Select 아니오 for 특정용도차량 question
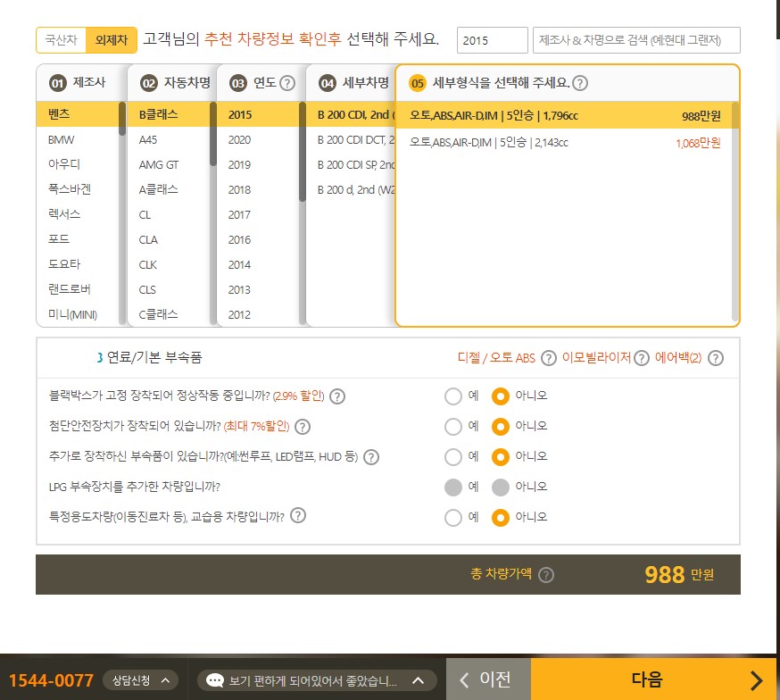Image resolution: width=780 pixels, height=700 pixels. 501,518
